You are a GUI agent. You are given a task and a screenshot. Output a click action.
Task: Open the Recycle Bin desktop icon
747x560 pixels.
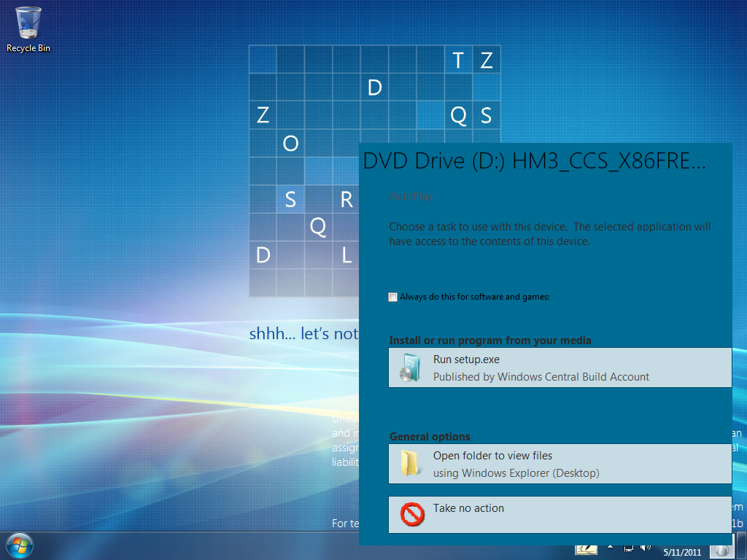click(x=28, y=29)
